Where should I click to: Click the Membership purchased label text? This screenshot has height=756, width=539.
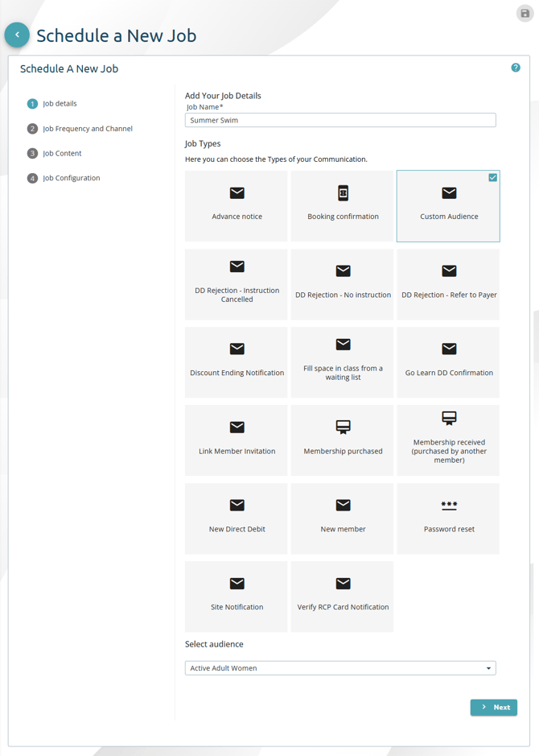coord(343,452)
